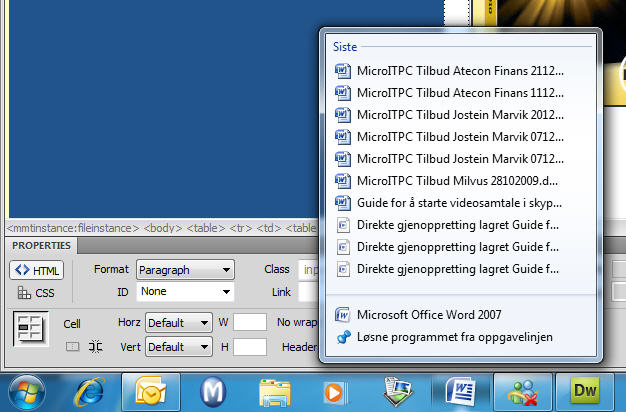Select the <body> tag in tag selector

click(162, 228)
